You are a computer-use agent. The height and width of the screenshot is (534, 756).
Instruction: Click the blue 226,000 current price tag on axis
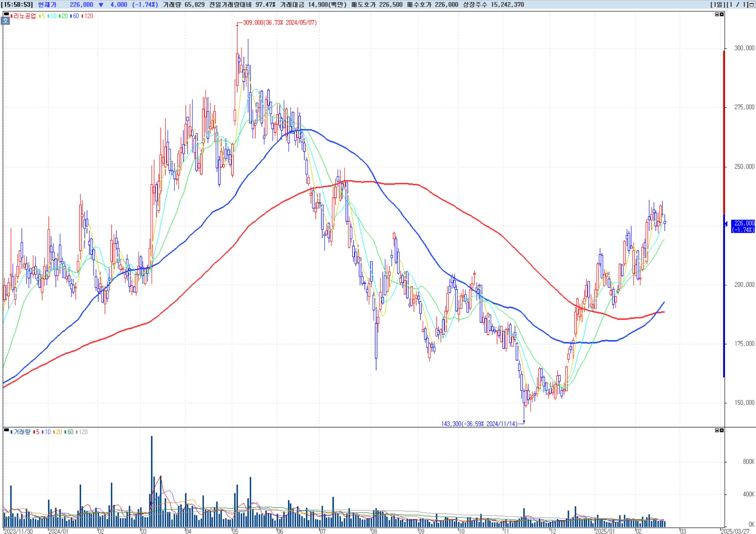[x=743, y=226]
